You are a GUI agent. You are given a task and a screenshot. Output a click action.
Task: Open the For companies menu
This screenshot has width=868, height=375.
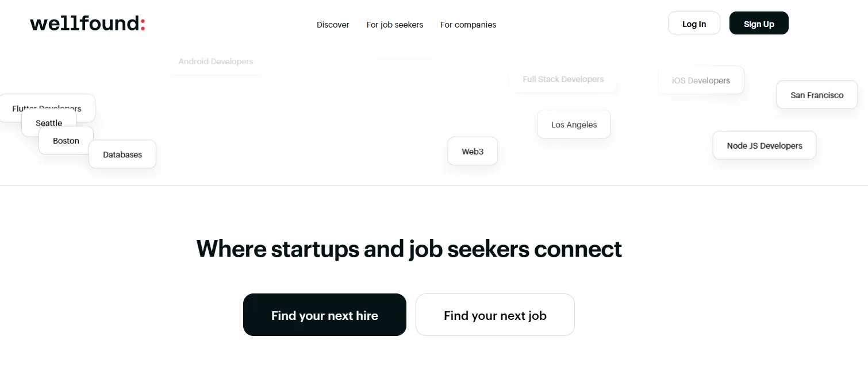(x=468, y=25)
